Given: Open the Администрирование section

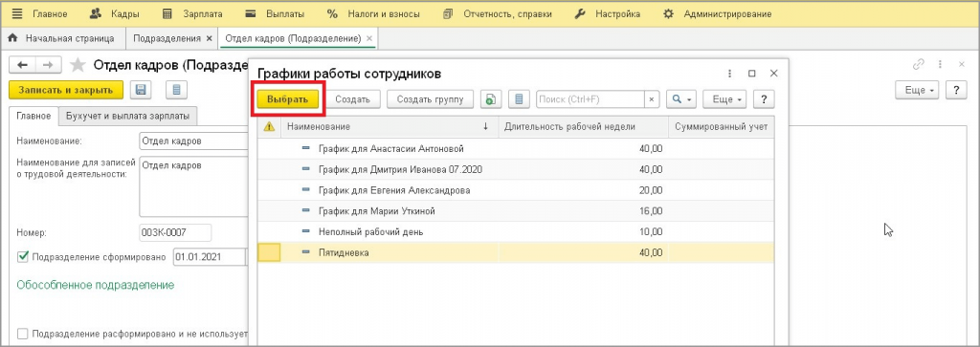Looking at the screenshot, I should 717,13.
